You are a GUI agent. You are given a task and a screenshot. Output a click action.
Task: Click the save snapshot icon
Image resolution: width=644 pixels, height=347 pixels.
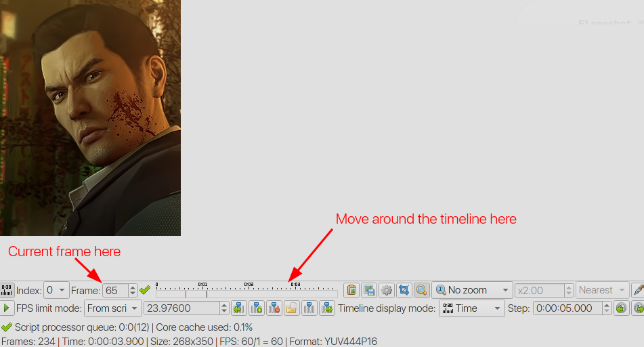pyautogui.click(x=369, y=290)
